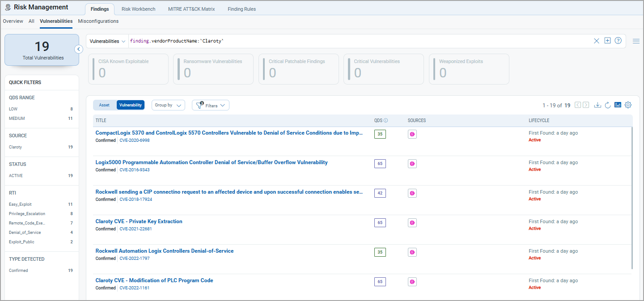
Task: Refresh the vulnerabilities list
Action: (x=608, y=105)
